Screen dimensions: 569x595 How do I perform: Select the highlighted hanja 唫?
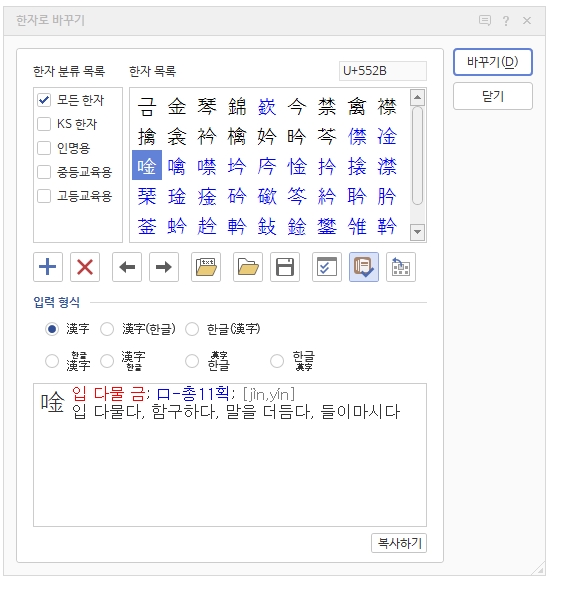click(147, 165)
